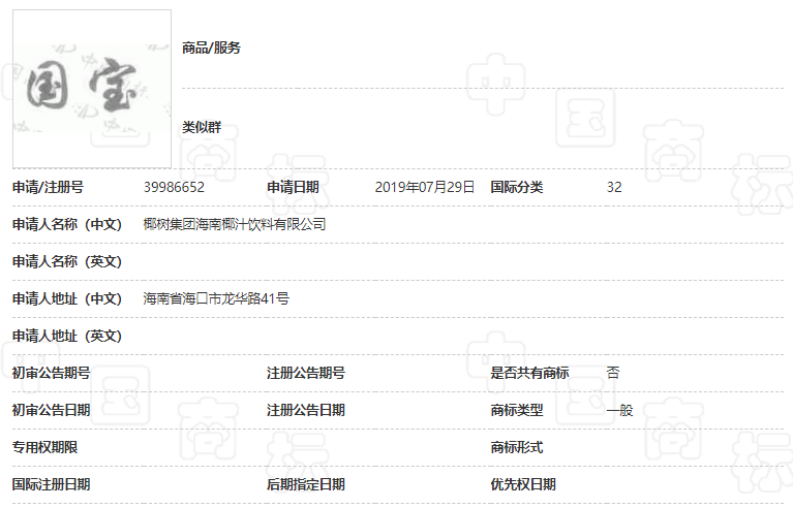The width and height of the screenshot is (793, 509).
Task: Click the 商标类型 value 一般
Action: pos(619,410)
